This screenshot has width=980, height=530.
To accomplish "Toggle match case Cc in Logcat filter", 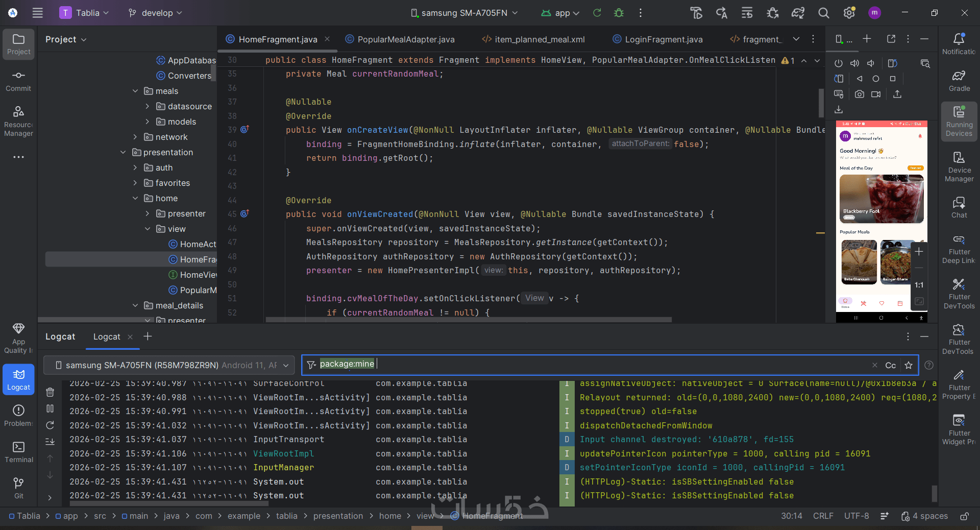I will (890, 365).
